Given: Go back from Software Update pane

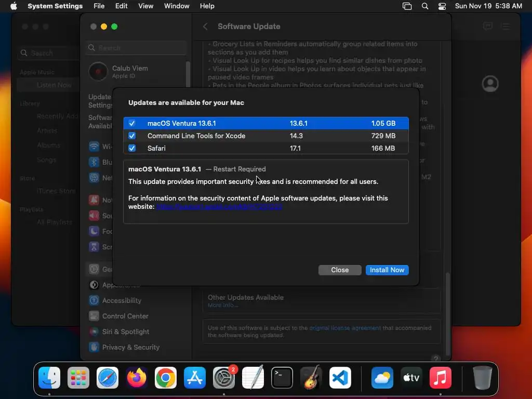Looking at the screenshot, I should click(205, 26).
